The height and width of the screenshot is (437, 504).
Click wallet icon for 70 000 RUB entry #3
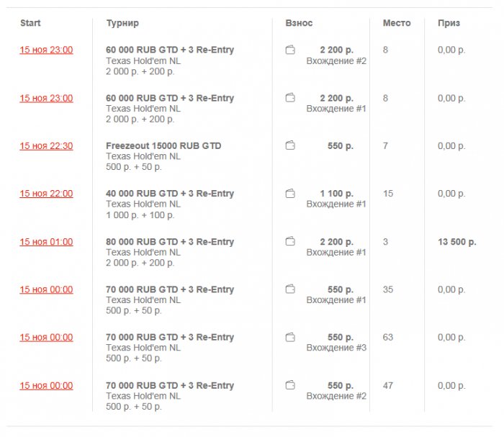point(290,338)
